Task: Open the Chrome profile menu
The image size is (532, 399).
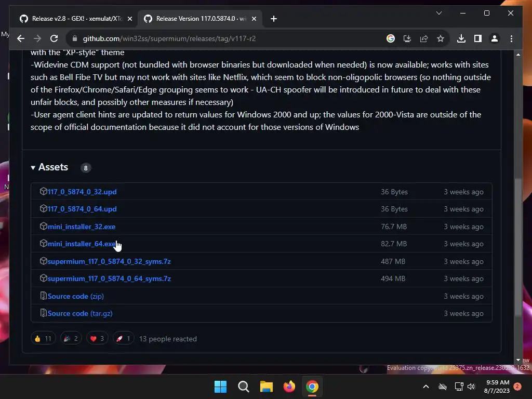Action: tap(495, 38)
